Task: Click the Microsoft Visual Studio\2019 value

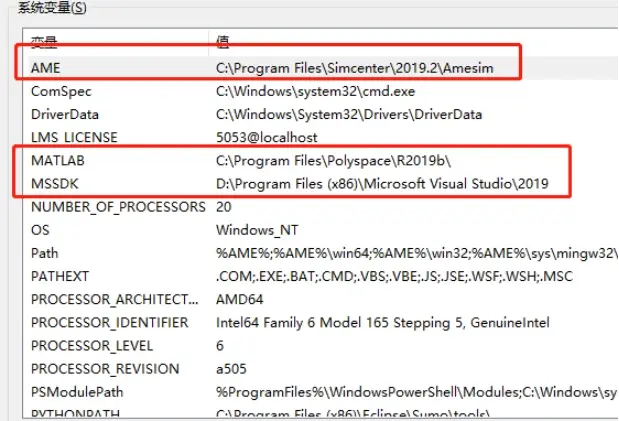Action: pyautogui.click(x=382, y=184)
